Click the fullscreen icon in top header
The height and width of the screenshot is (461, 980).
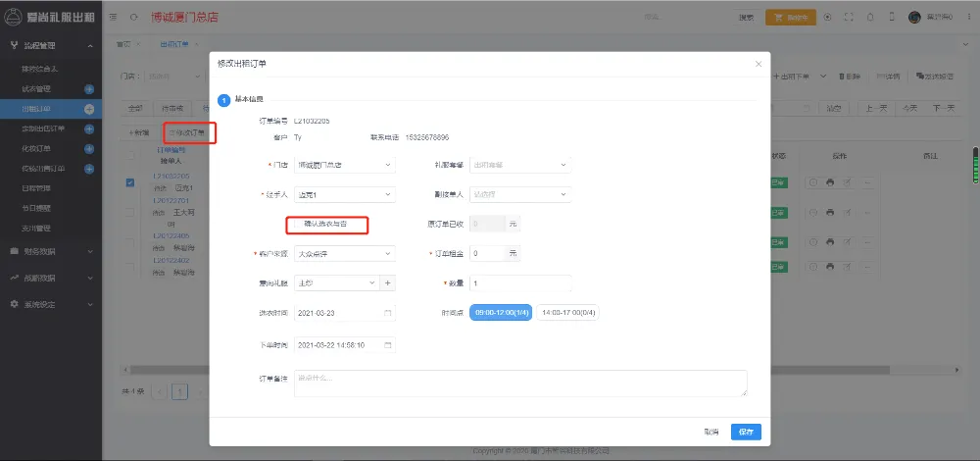848,17
